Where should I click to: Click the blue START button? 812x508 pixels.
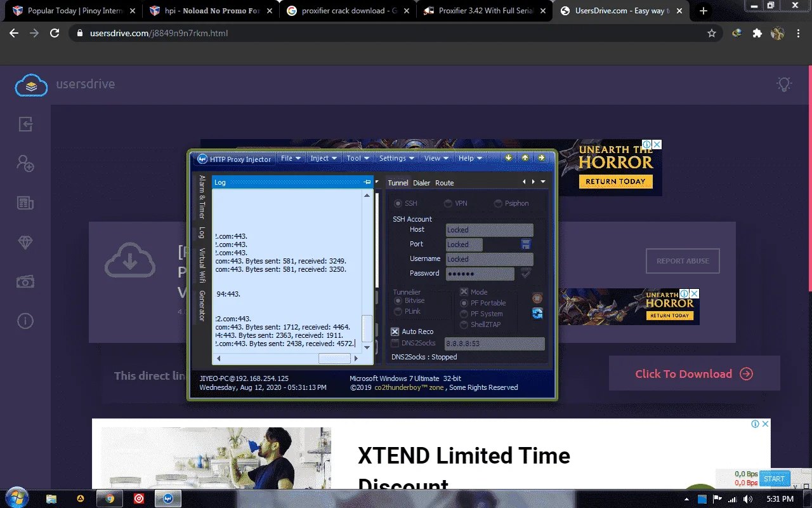(774, 479)
